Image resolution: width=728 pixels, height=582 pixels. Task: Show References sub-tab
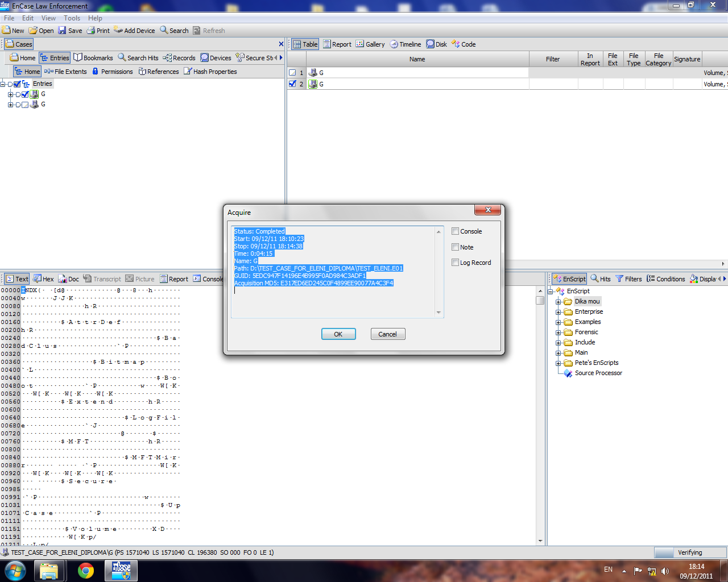[159, 72]
